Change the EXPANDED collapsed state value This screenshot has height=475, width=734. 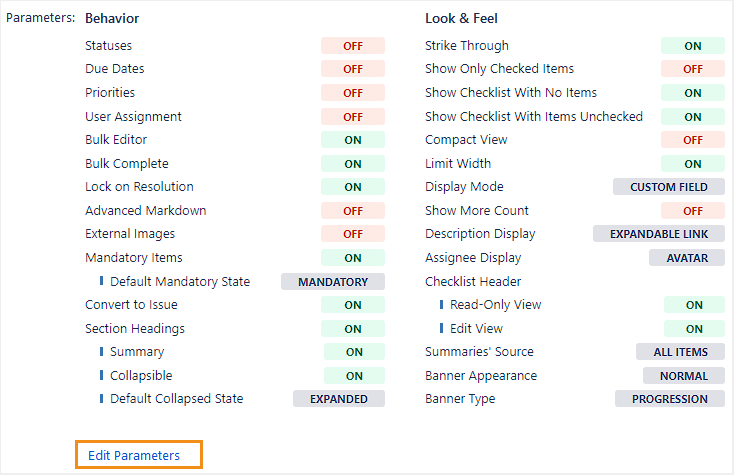(339, 399)
